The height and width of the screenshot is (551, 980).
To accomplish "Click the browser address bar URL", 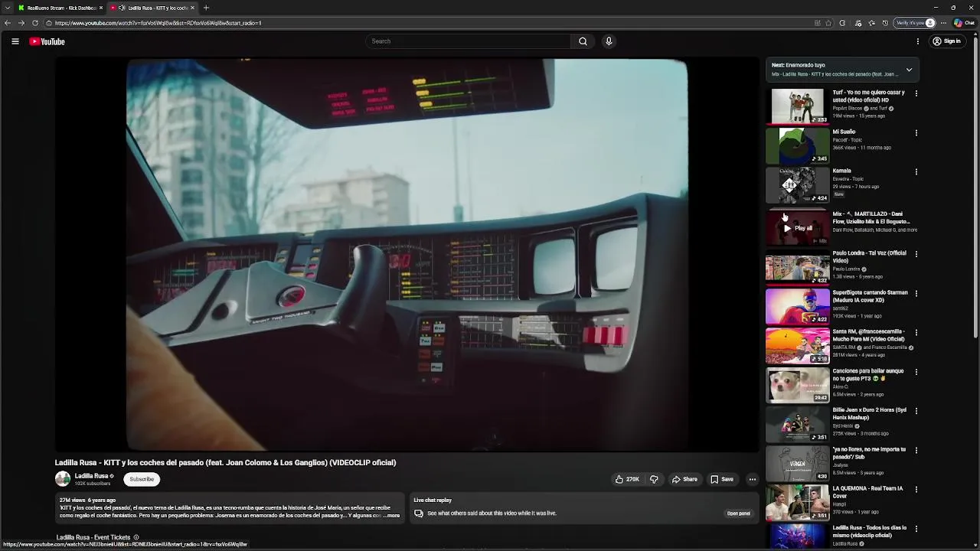I will tap(158, 23).
